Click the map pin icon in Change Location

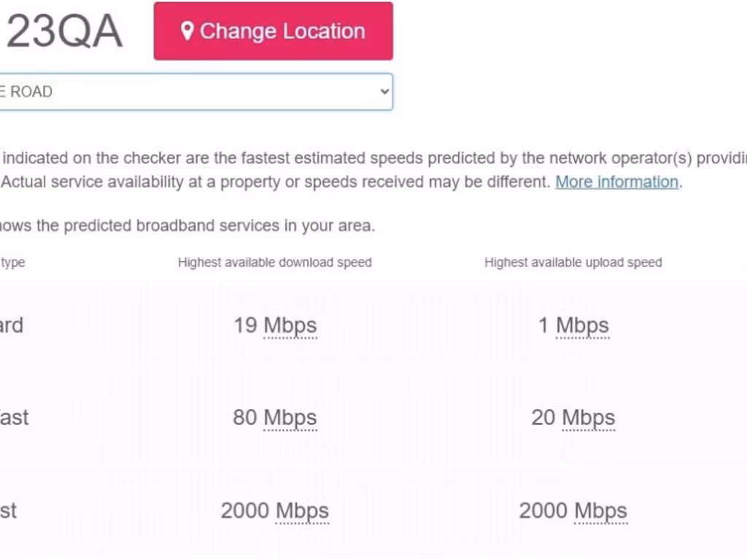(187, 31)
